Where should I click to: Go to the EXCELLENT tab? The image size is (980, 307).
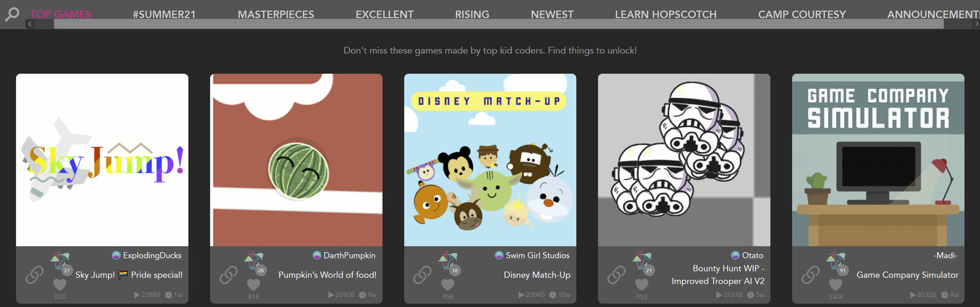pyautogui.click(x=384, y=14)
